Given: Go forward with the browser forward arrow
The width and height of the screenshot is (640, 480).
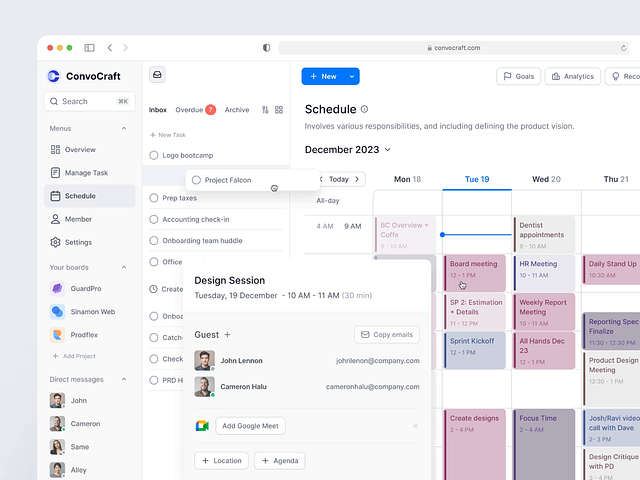Looking at the screenshot, I should pos(125,48).
